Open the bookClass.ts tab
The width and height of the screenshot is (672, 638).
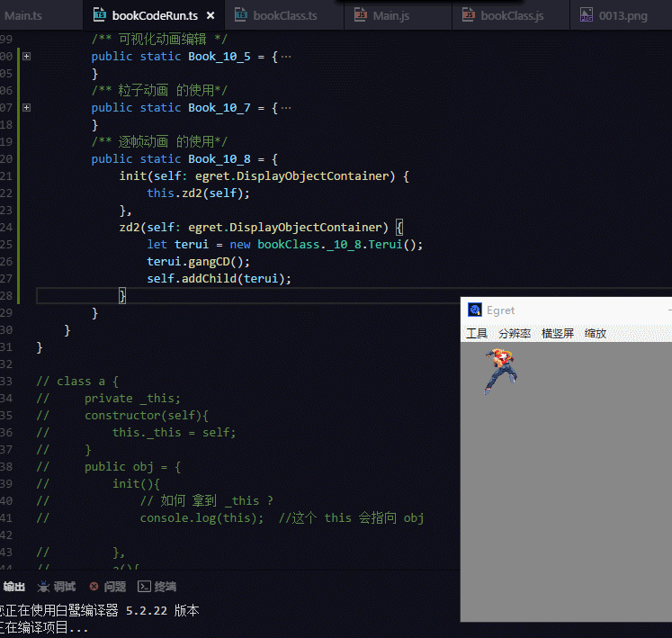click(x=284, y=16)
